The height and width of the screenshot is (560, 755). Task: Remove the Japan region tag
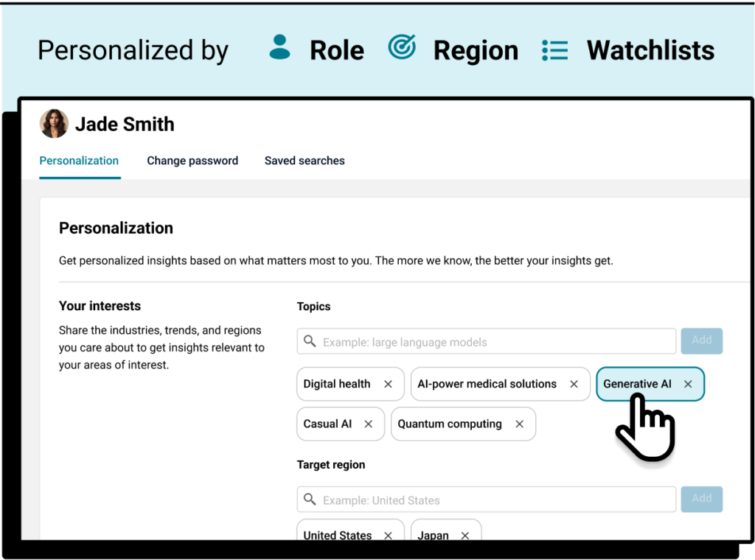pos(465,536)
